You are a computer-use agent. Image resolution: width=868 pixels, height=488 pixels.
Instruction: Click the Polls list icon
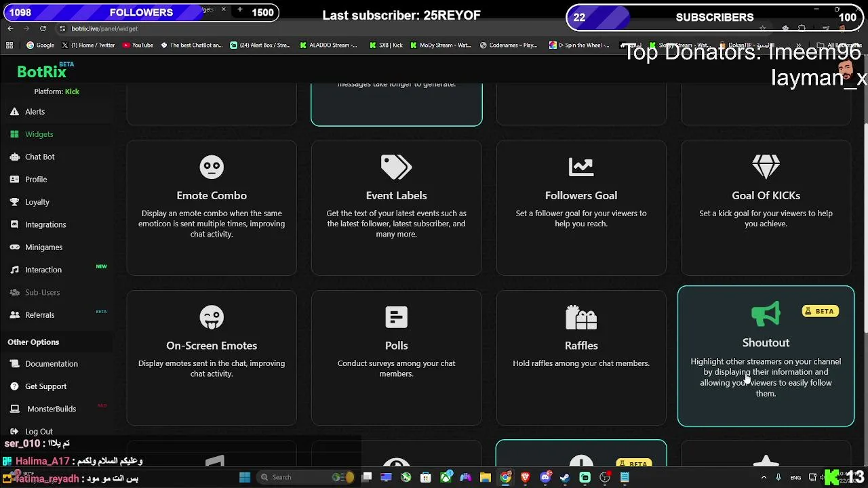pos(396,317)
